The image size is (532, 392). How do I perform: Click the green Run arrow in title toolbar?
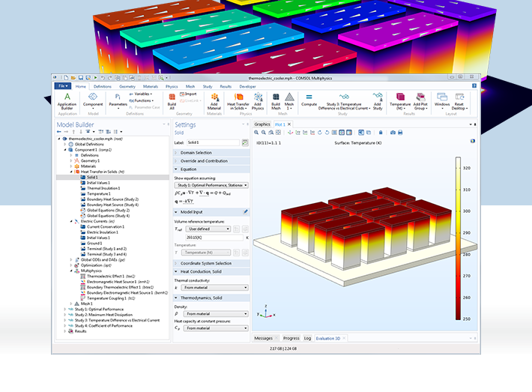point(96,78)
